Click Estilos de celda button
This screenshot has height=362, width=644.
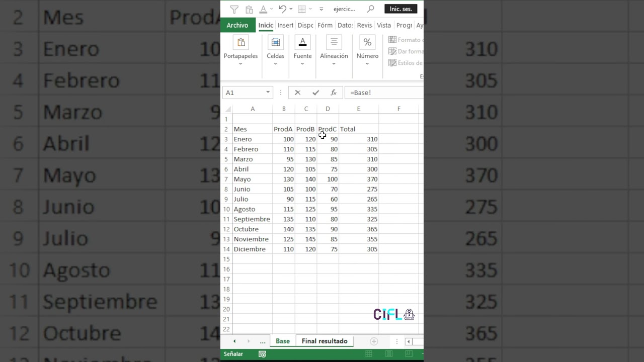(406, 63)
